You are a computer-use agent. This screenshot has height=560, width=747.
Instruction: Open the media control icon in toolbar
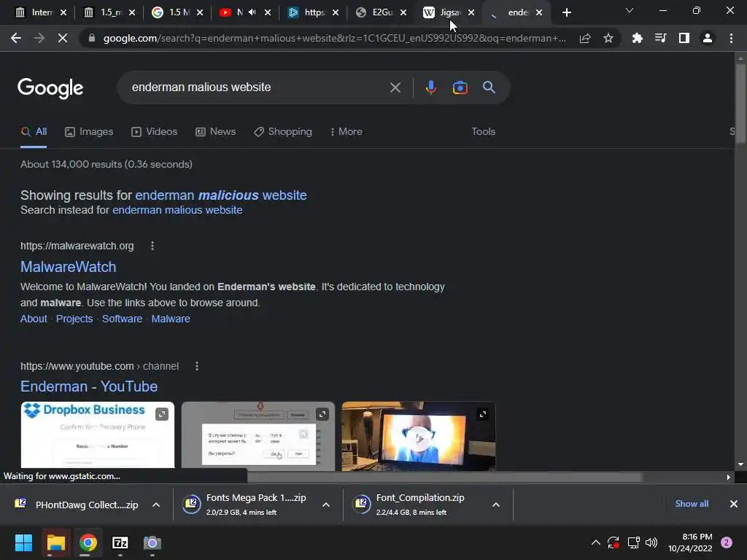[x=660, y=38]
